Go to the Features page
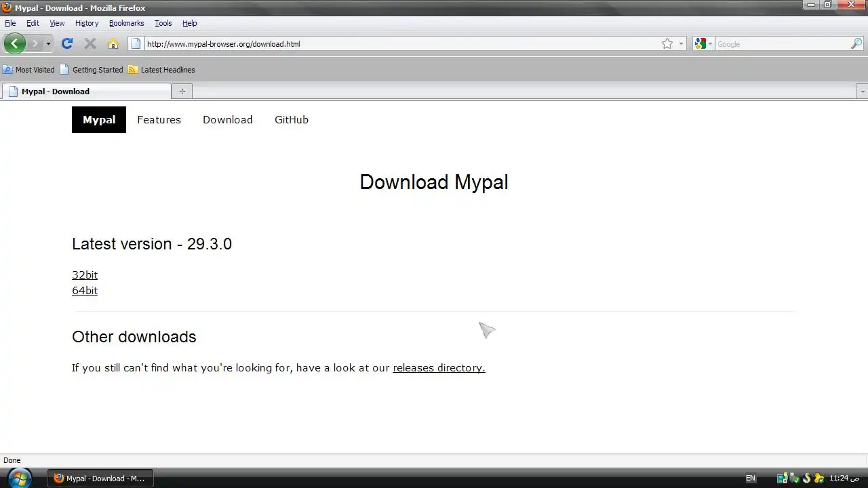The image size is (868, 488). pos(159,119)
